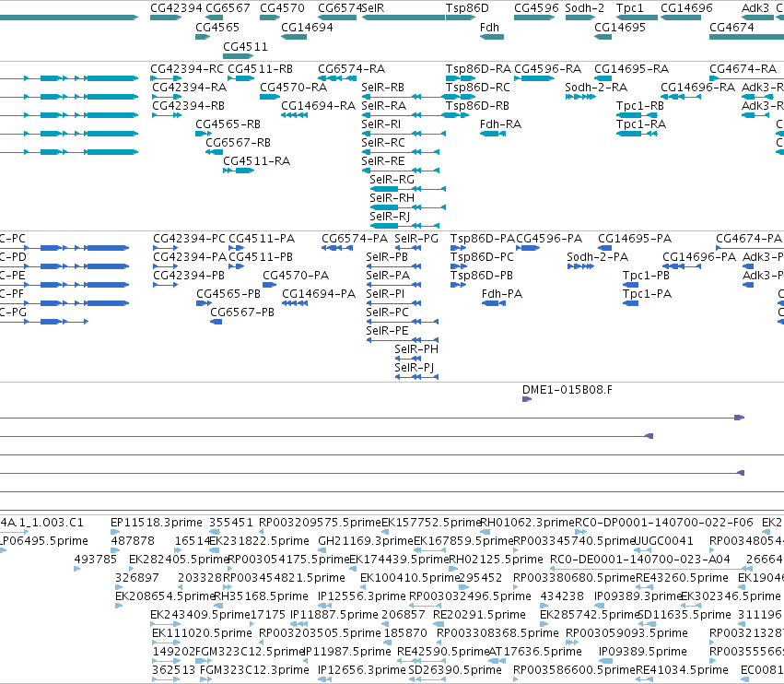Image resolution: width=784 pixels, height=684 pixels.
Task: Select the SelR-RC transcript label
Action: tap(383, 143)
